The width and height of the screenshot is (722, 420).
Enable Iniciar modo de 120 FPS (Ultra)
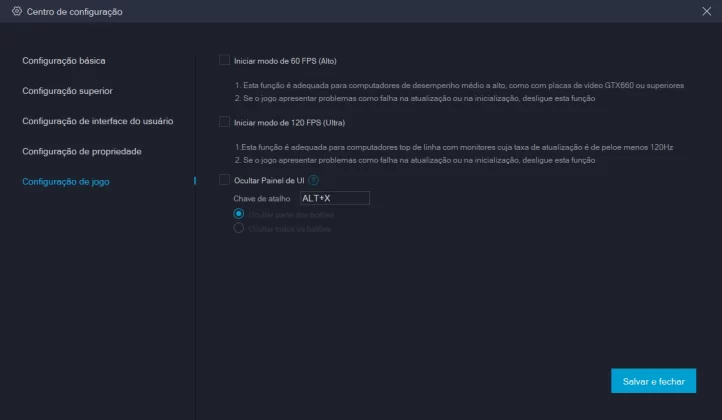[x=224, y=122]
